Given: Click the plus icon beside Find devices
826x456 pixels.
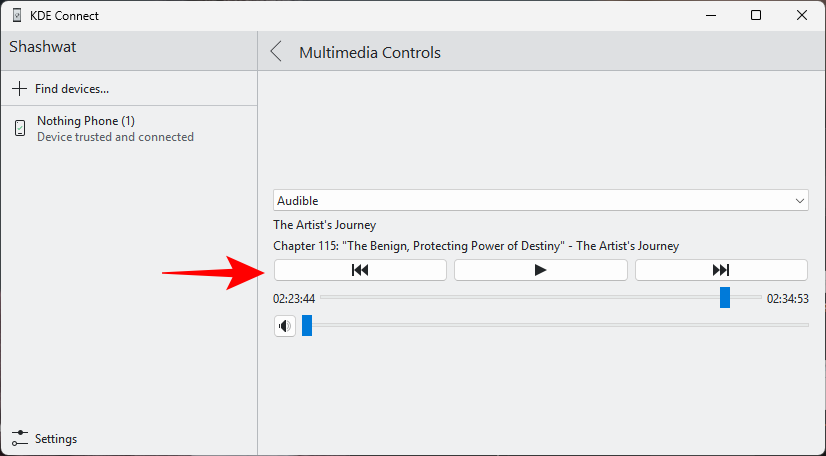Looking at the screenshot, I should 19,88.
